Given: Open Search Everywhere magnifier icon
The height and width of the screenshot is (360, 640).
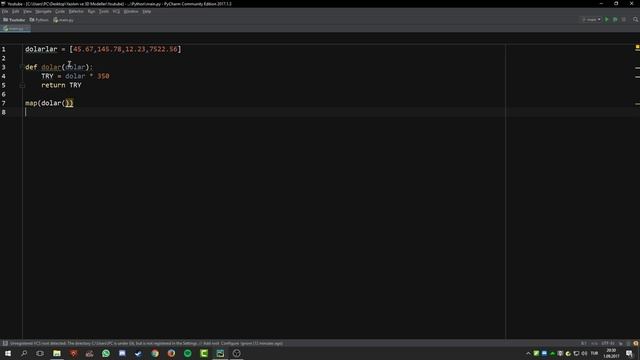Looking at the screenshot, I should (636, 20).
